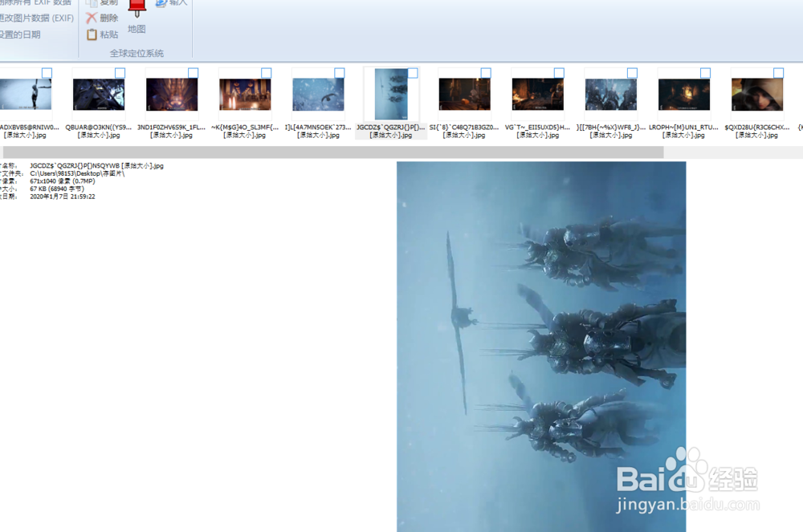Select the JGCDZ$`QGZRJ portrait thumbnail
This screenshot has height=532, width=803.
391,95
